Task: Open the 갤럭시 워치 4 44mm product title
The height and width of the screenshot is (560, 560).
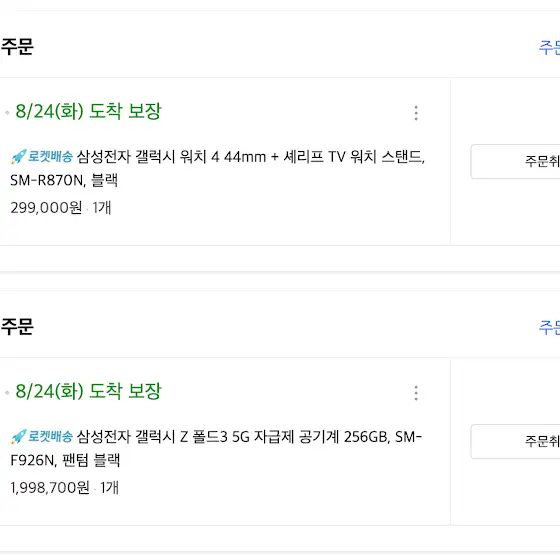Action: coord(251,156)
